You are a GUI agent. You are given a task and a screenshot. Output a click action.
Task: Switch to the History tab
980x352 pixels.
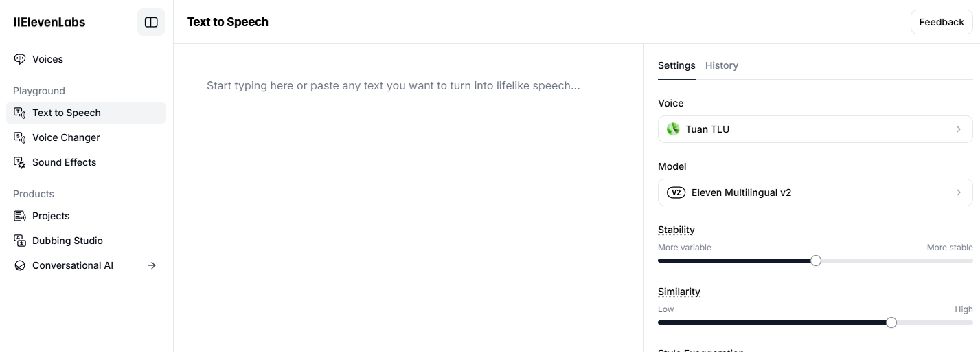pyautogui.click(x=721, y=65)
